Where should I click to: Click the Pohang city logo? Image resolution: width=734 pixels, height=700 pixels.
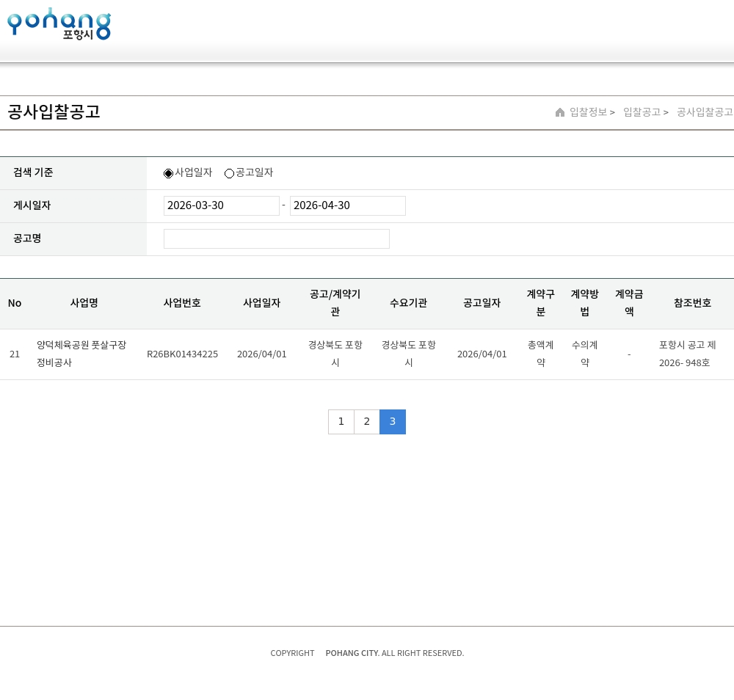[x=59, y=24]
